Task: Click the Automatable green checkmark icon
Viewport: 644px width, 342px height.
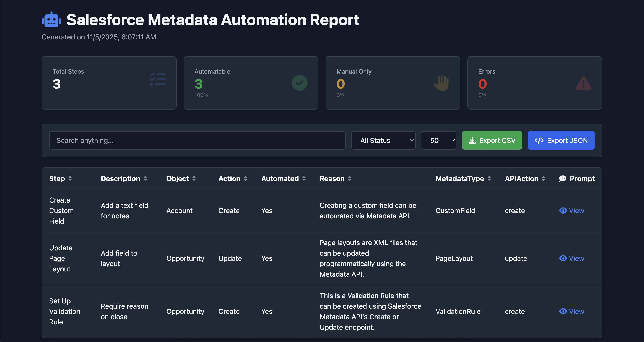Action: [299, 83]
